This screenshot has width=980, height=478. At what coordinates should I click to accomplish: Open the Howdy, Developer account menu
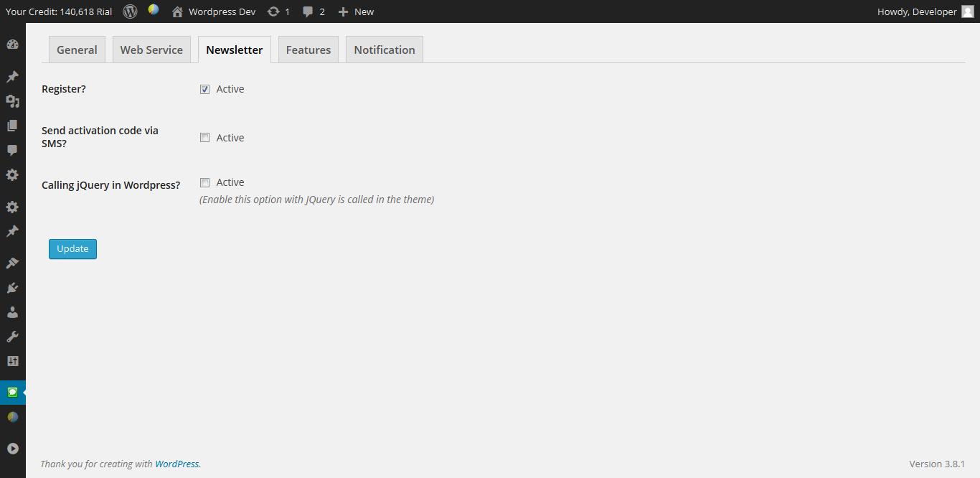point(925,11)
